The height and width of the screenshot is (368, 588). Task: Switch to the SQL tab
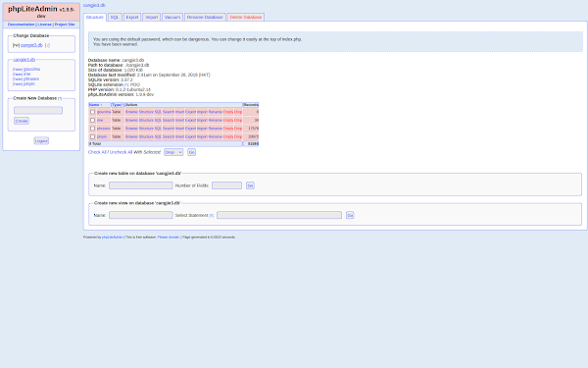coord(115,18)
